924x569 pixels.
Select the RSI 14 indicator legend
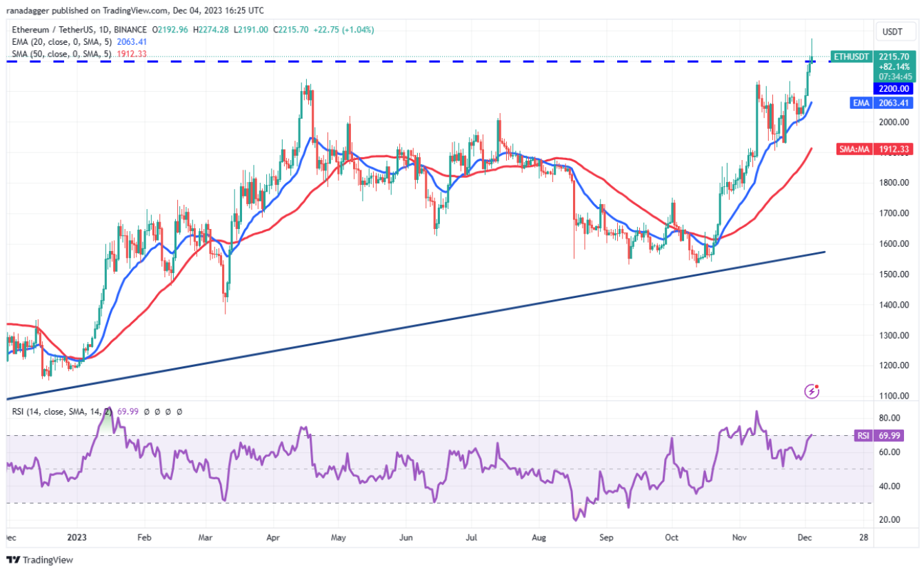pos(96,412)
